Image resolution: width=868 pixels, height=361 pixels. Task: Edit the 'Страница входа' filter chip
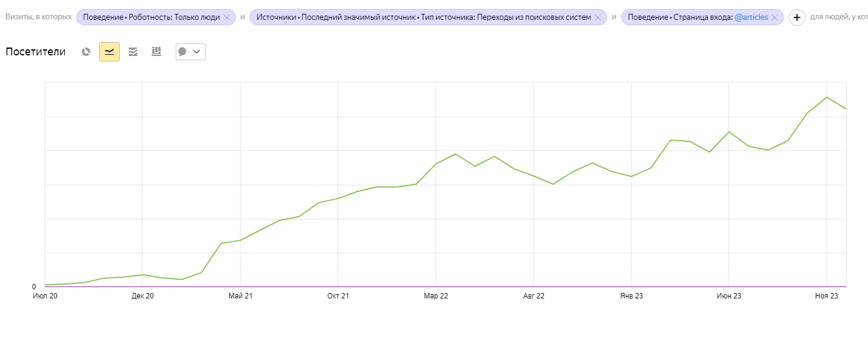click(680, 17)
